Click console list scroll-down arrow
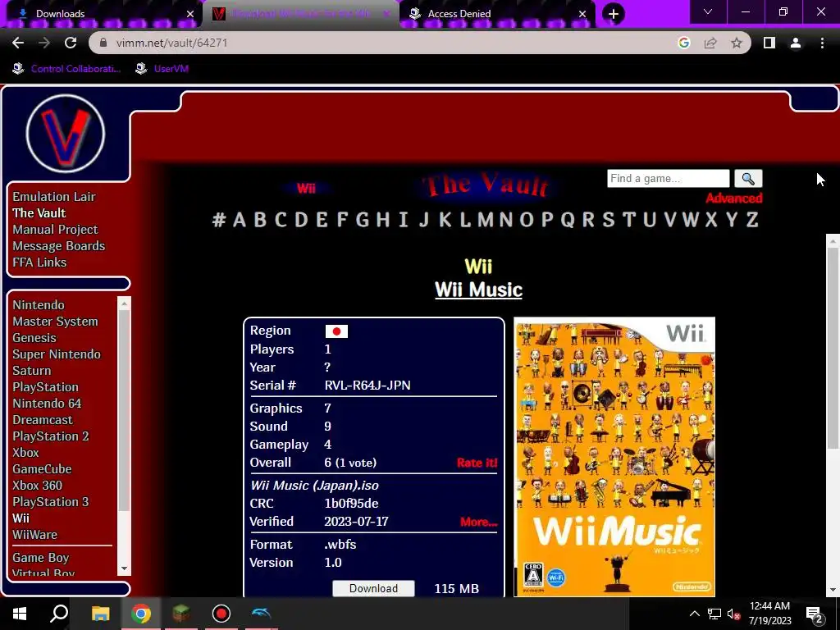Image resolution: width=840 pixels, height=630 pixels. coord(124,568)
